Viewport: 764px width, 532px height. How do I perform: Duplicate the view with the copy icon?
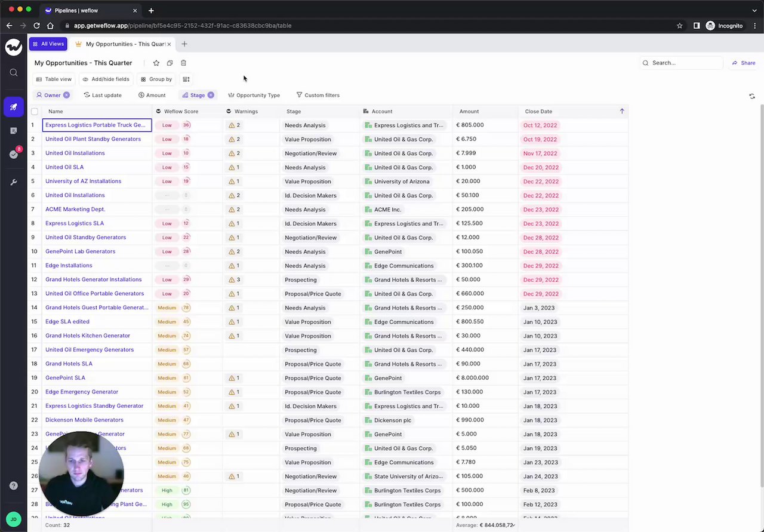170,63
